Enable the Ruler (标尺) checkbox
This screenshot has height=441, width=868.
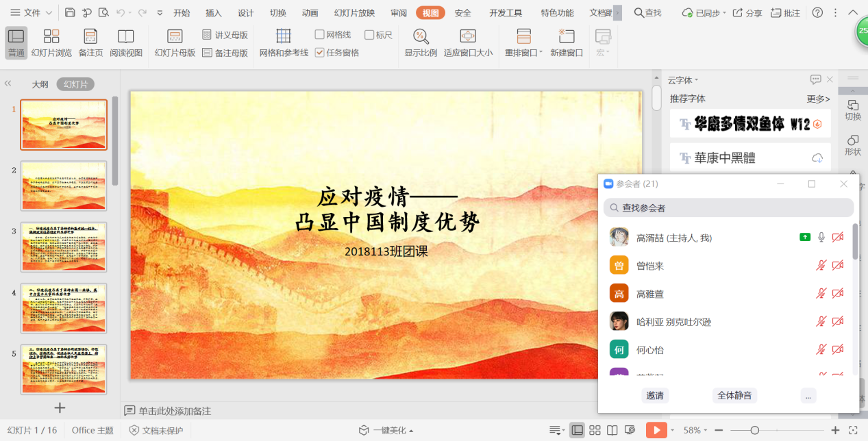(369, 34)
